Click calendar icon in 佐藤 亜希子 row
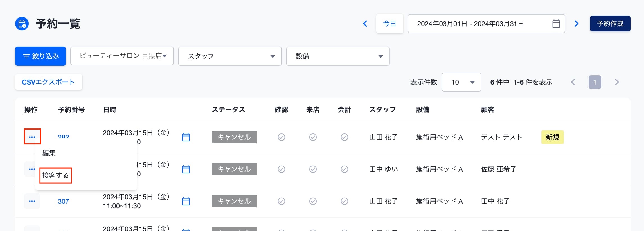644x231 pixels. click(x=186, y=169)
